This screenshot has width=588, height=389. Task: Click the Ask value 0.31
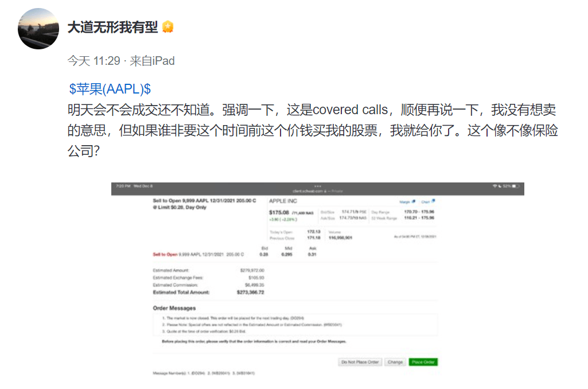pyautogui.click(x=312, y=254)
